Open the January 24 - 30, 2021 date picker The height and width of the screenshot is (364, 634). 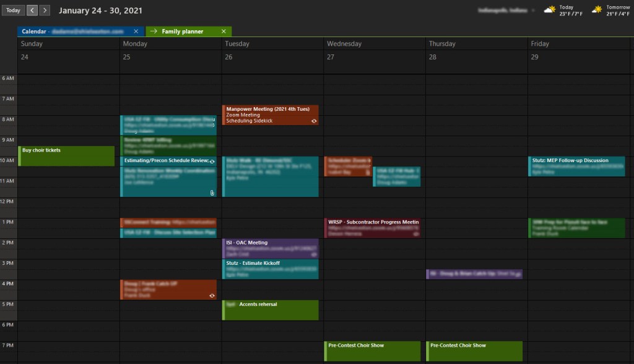coord(100,11)
